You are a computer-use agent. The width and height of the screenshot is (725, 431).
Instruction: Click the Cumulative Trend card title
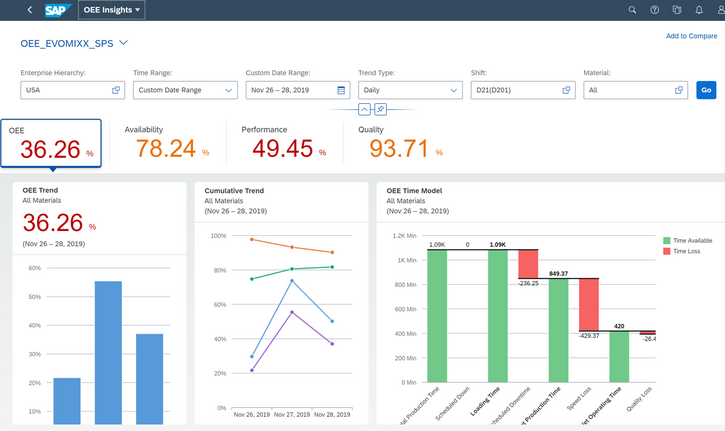[x=234, y=191]
